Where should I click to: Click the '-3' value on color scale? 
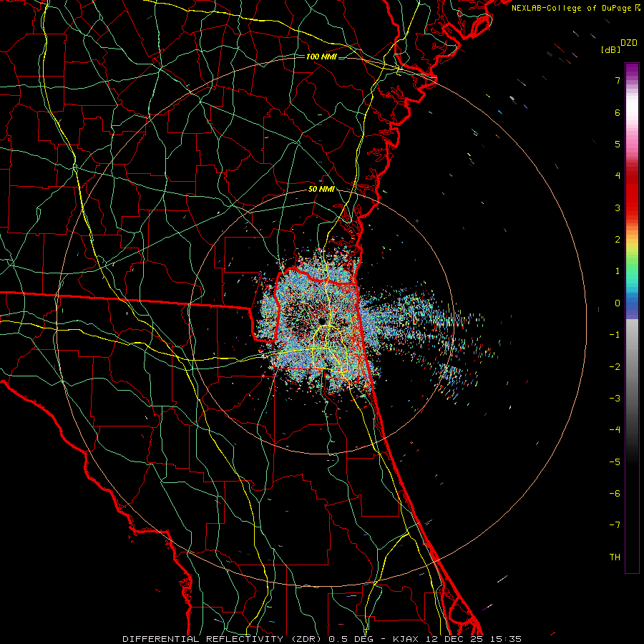[x=615, y=399]
